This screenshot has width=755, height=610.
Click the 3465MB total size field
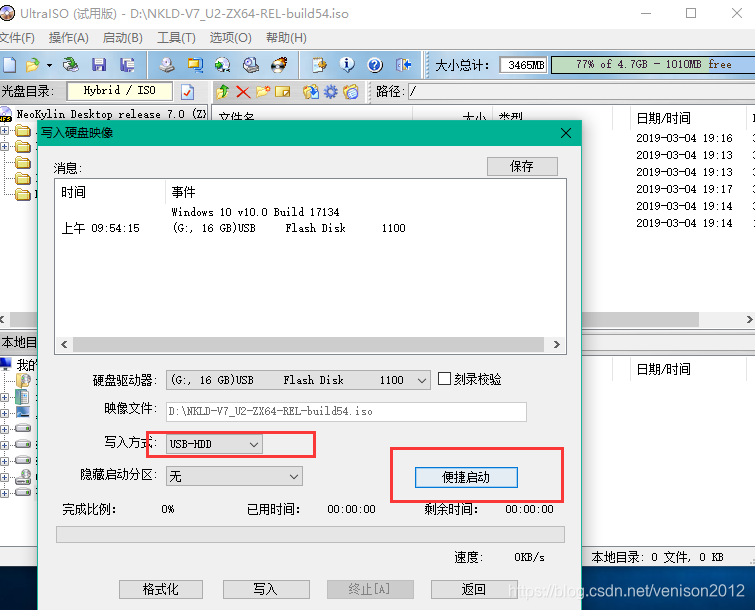coord(524,65)
